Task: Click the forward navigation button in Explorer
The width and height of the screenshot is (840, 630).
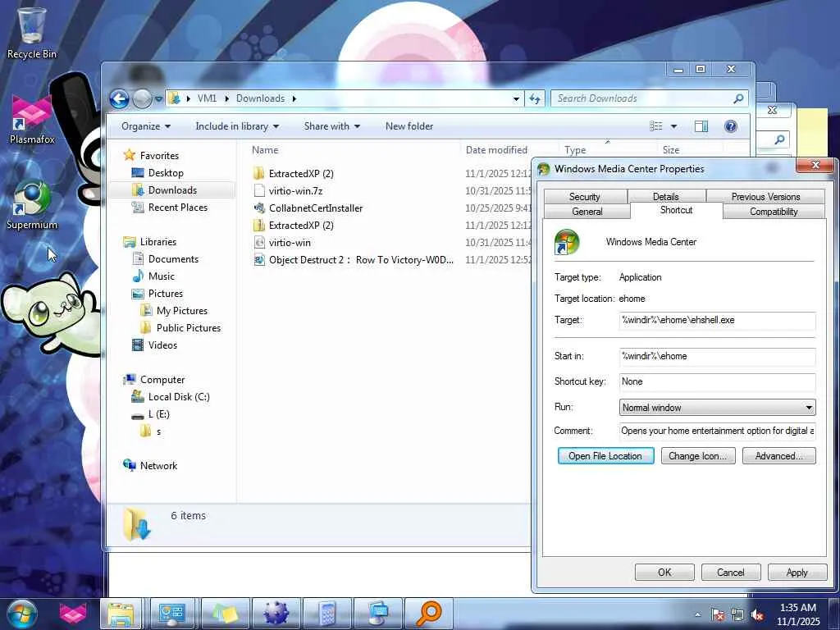Action: click(141, 98)
